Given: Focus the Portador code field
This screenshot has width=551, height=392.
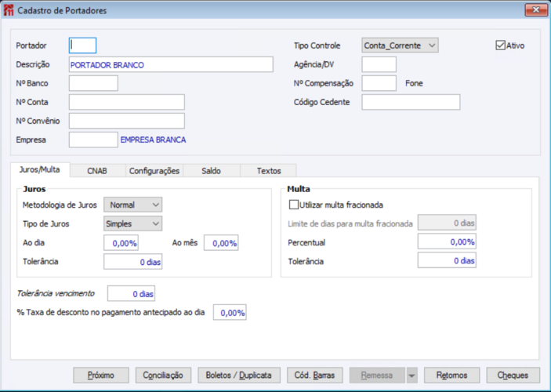Looking at the screenshot, I should (x=83, y=45).
